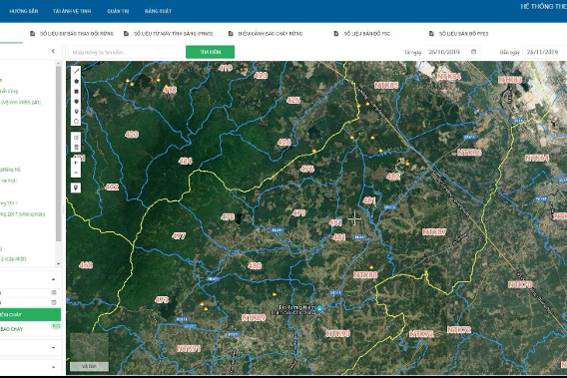Click the locate position pin button on the map

tap(76, 187)
